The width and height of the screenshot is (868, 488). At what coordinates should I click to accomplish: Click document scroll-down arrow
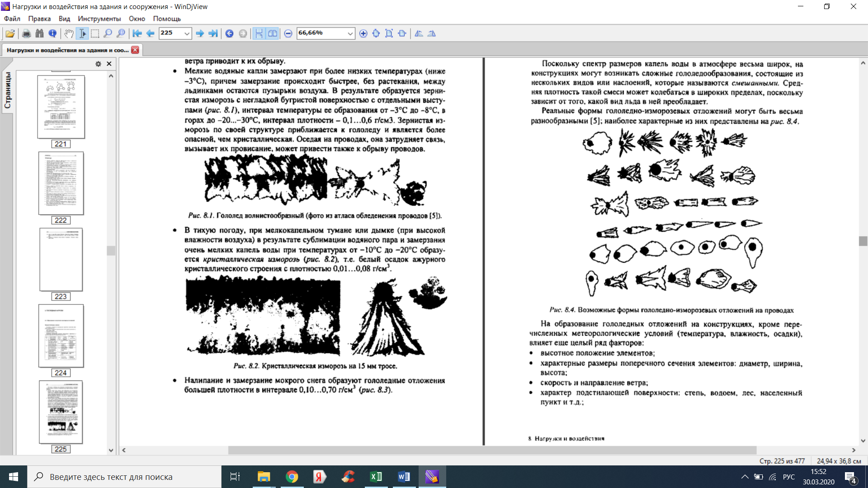tap(863, 441)
